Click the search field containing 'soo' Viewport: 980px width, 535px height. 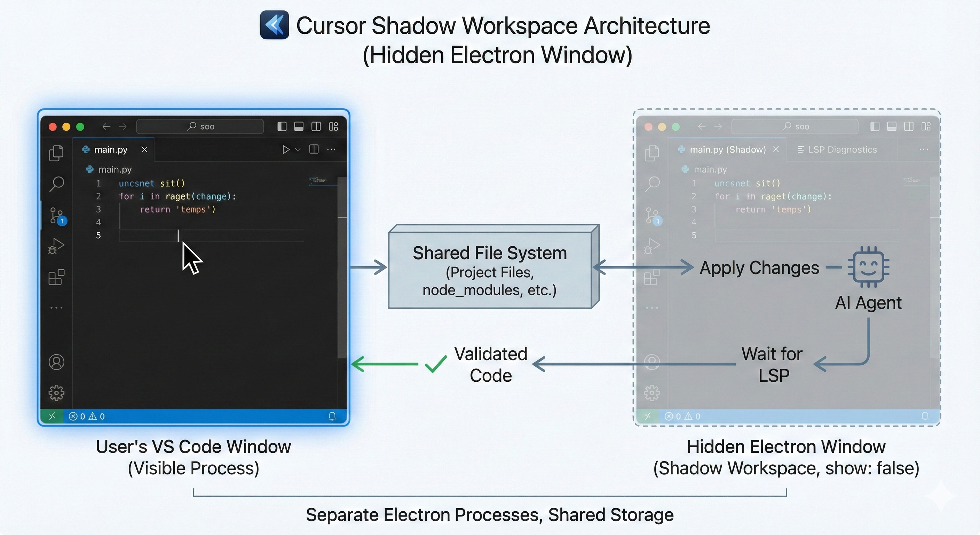[x=200, y=126]
